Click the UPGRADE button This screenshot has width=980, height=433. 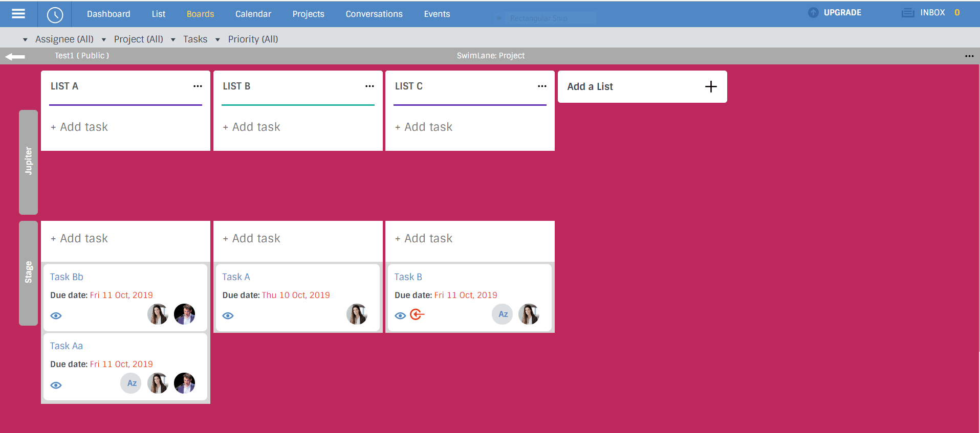point(835,13)
